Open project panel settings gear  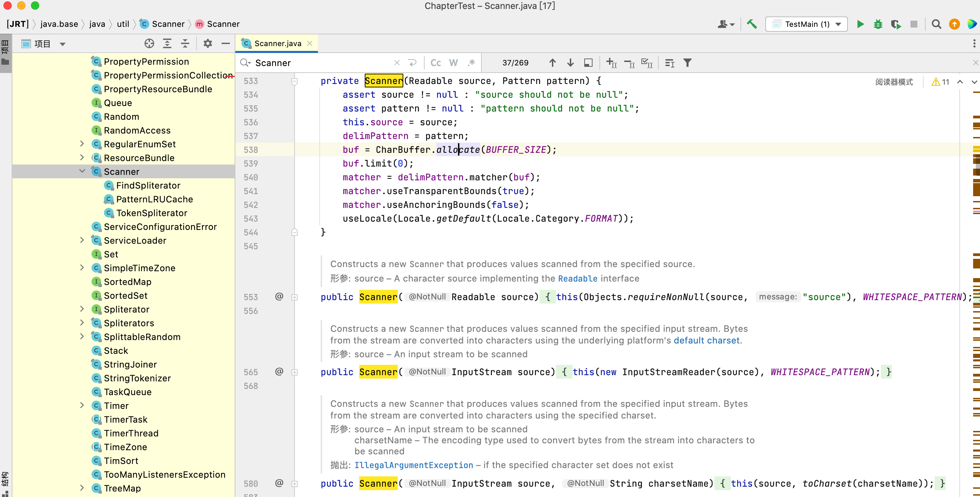[x=207, y=44]
